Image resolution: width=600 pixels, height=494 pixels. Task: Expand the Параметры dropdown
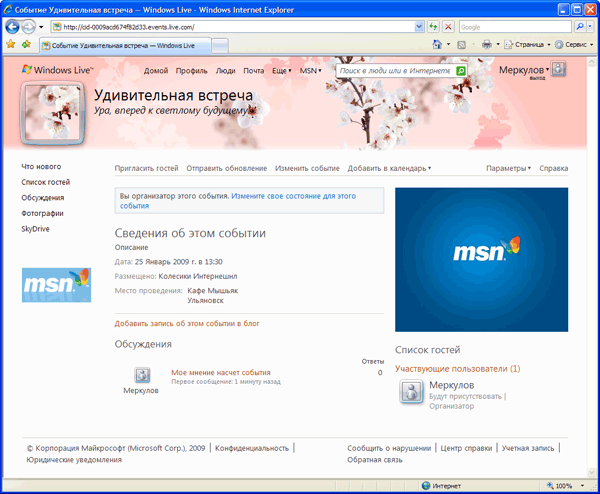[508, 168]
